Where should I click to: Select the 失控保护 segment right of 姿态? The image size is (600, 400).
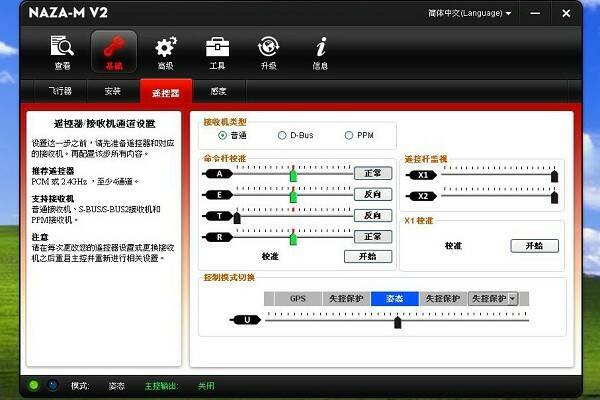point(443,299)
